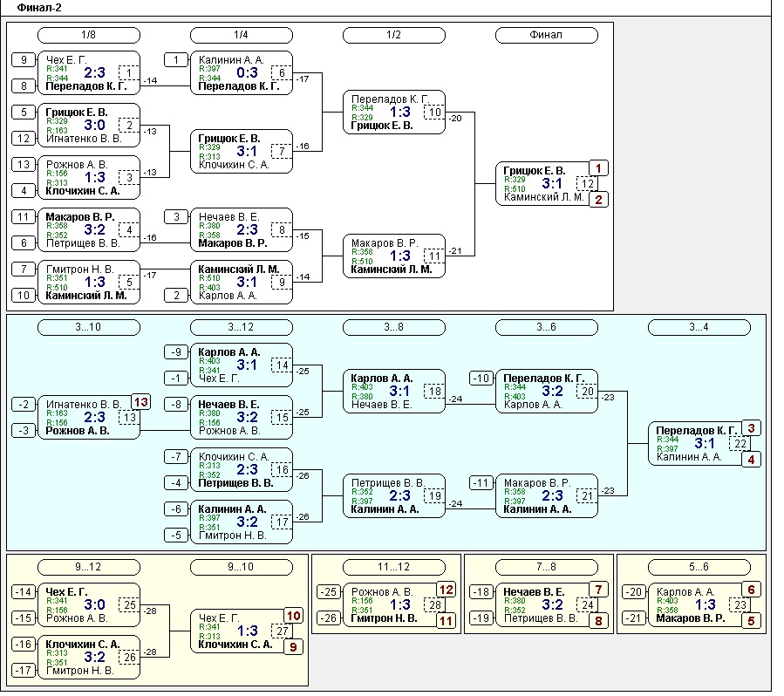Open the 3...10 round header
Viewport: 784px width, 696px height.
click(x=88, y=327)
